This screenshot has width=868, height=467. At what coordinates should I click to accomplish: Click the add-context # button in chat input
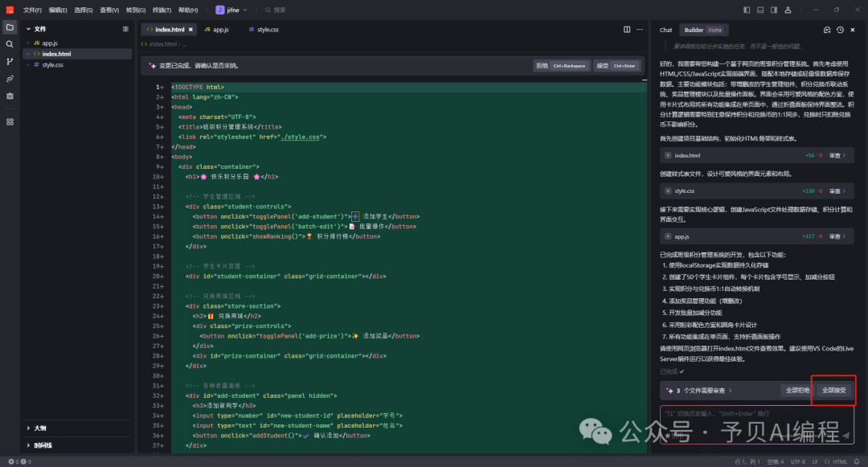point(668,436)
